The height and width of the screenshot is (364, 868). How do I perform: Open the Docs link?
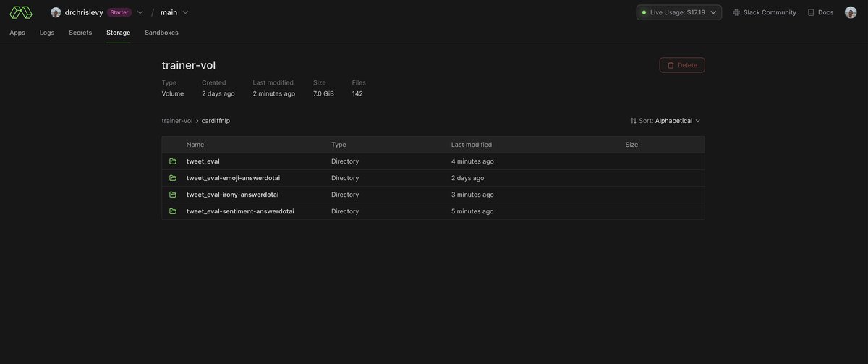(820, 12)
